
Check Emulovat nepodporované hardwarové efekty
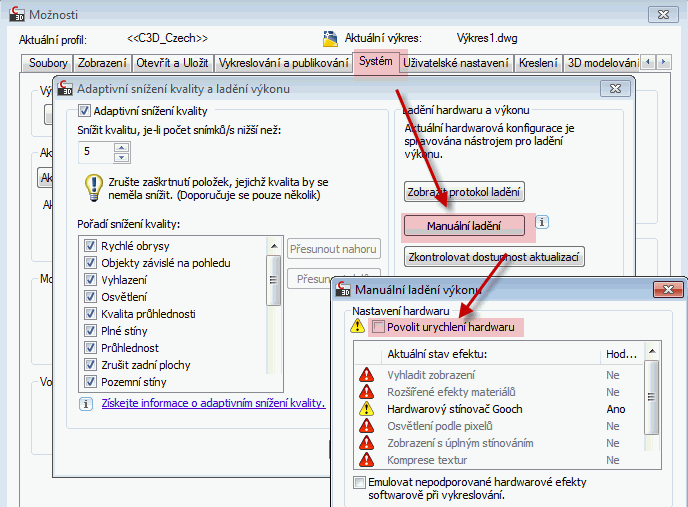(x=359, y=482)
